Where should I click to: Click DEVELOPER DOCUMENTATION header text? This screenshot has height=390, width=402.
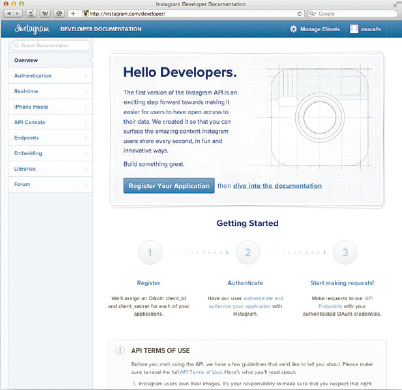tap(101, 29)
